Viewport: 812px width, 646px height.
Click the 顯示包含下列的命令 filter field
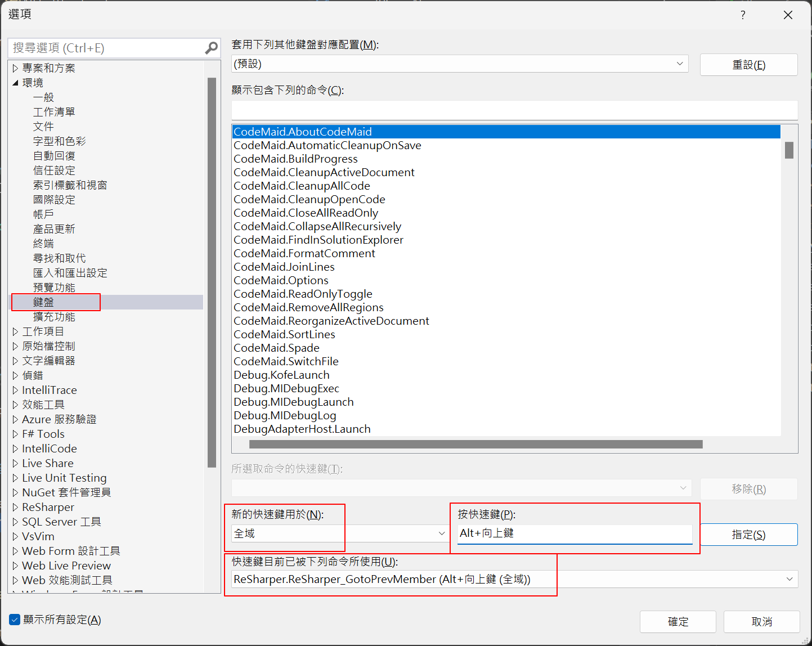click(514, 110)
